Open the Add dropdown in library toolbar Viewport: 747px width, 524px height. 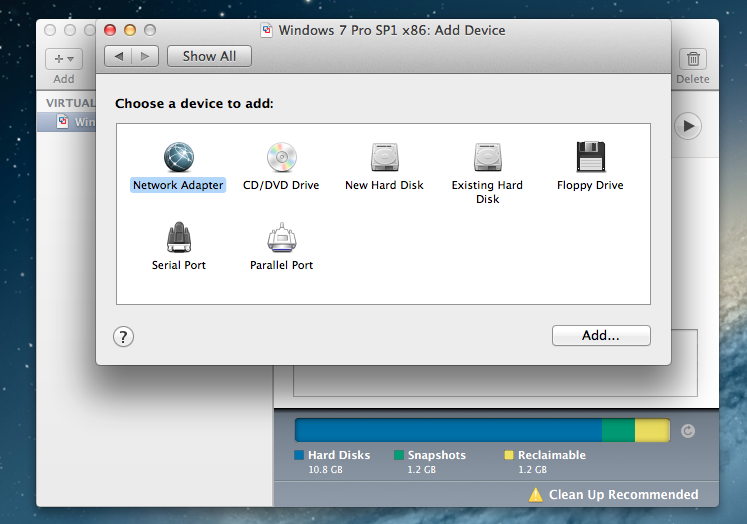(64, 59)
